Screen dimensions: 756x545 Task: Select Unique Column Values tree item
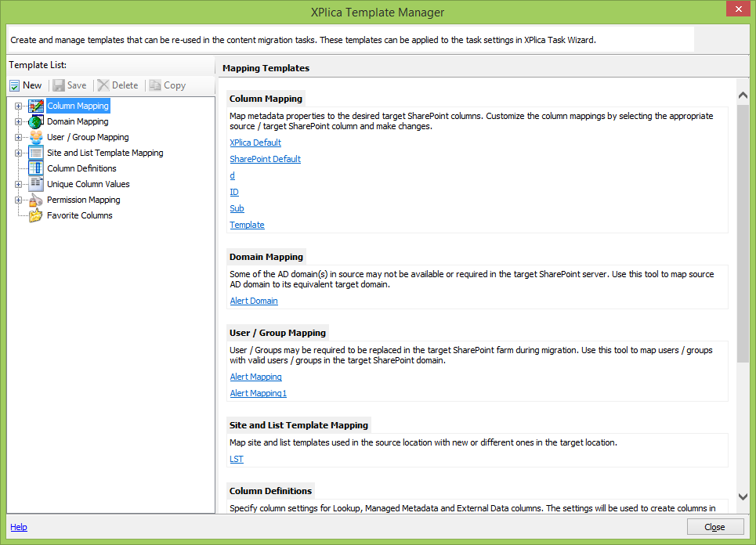pos(89,184)
